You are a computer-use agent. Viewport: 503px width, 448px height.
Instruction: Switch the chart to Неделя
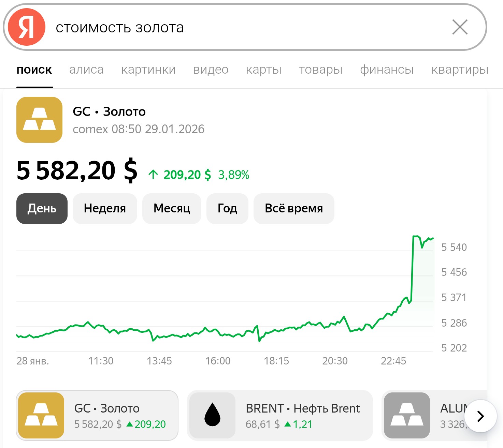click(105, 208)
